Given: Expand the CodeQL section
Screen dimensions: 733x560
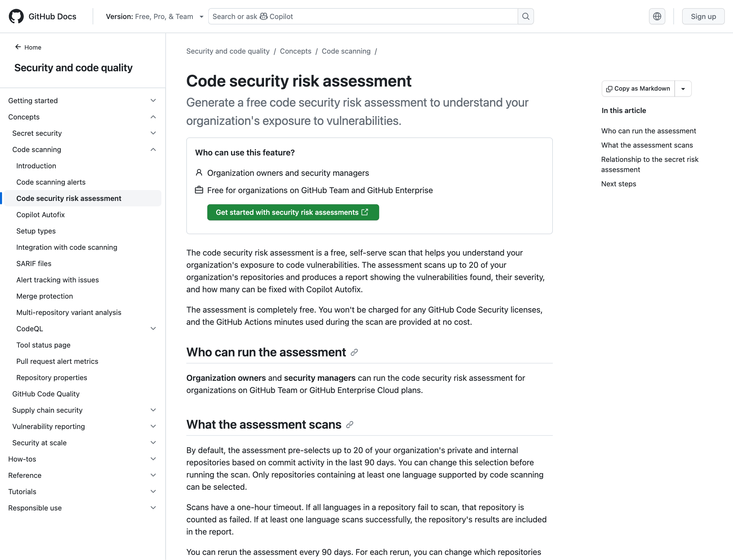Looking at the screenshot, I should pyautogui.click(x=153, y=329).
